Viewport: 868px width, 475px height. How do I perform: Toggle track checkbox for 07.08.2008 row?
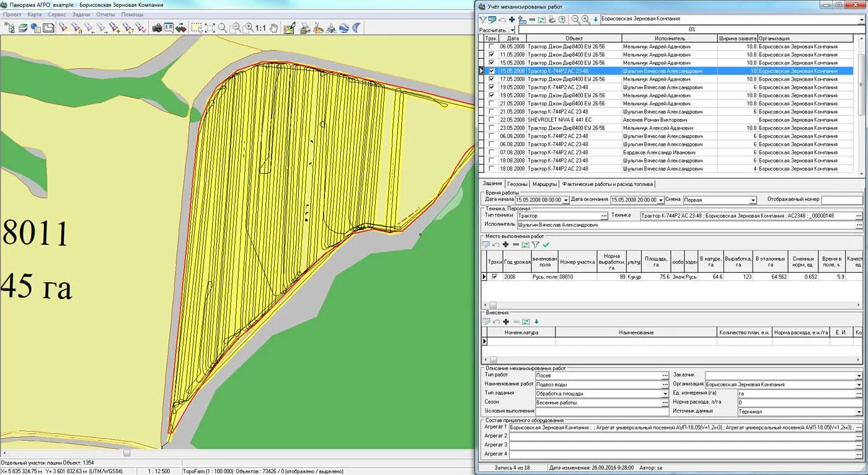click(492, 152)
